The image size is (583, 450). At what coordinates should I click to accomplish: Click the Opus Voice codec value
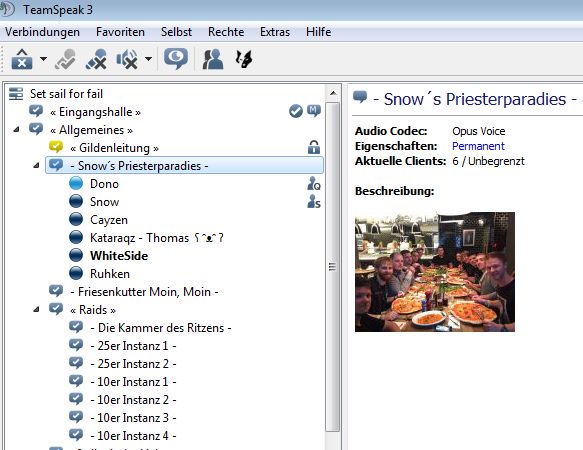[479, 131]
